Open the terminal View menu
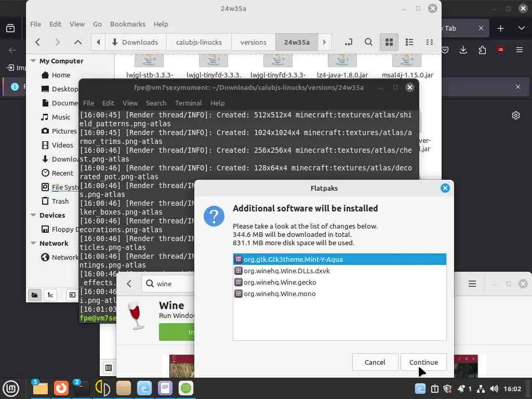Screen dimensions: 532x399 click(130, 103)
